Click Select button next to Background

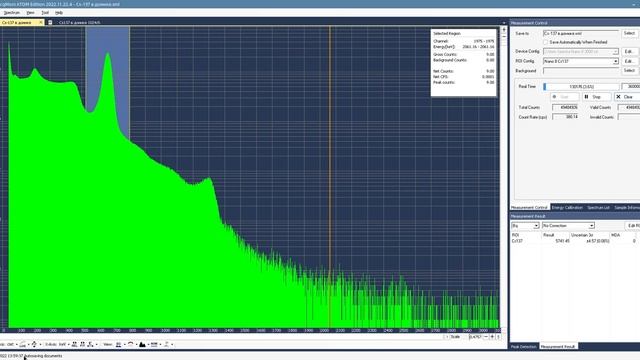(x=629, y=71)
